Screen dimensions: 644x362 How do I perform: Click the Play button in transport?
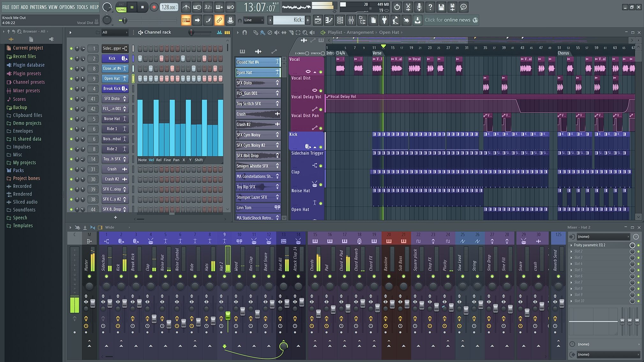click(131, 7)
